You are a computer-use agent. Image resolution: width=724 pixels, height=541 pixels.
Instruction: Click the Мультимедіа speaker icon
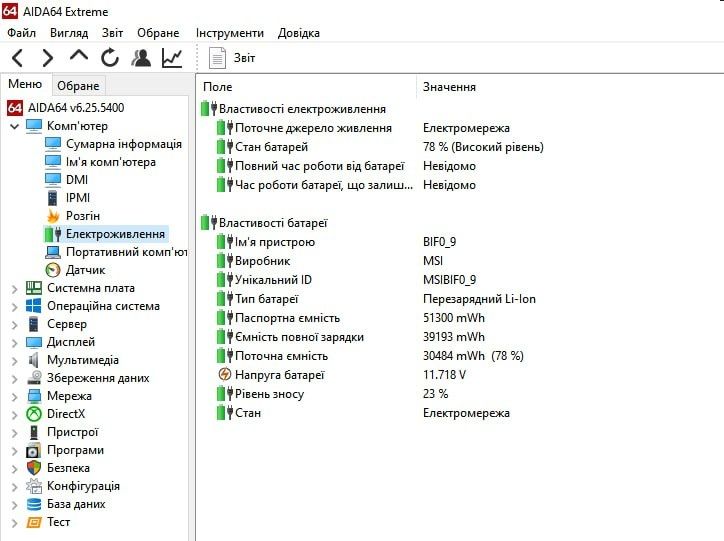pyautogui.click(x=34, y=360)
